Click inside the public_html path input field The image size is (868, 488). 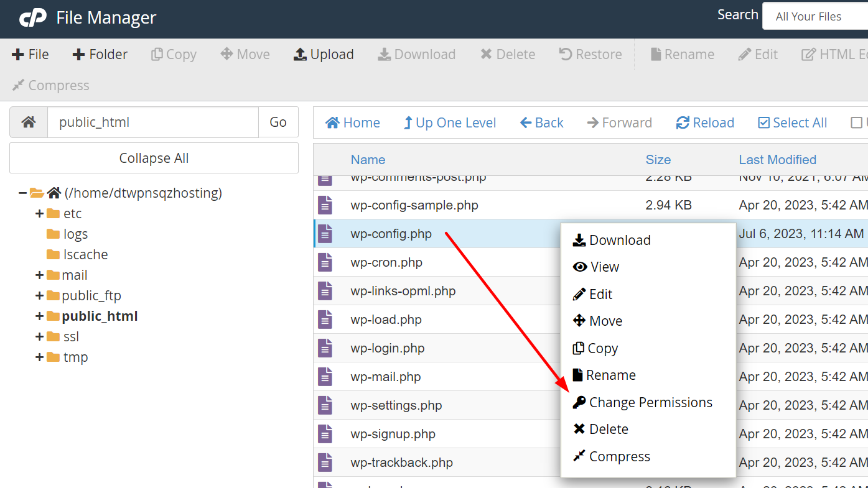(152, 122)
